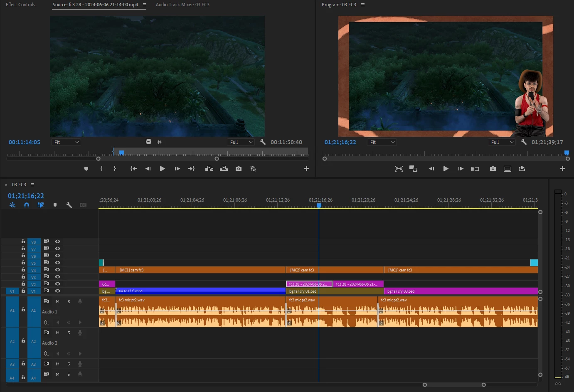Image resolution: width=574 pixels, height=392 pixels.
Task: Click Mark In in Source monitor
Action: [101, 169]
